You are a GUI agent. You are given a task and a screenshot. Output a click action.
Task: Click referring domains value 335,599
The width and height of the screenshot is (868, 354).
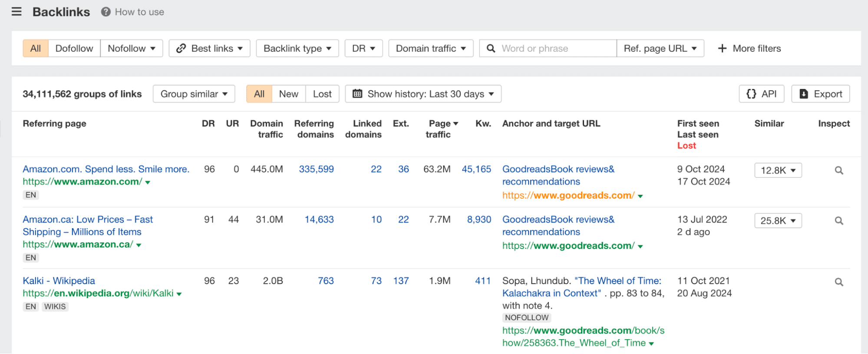[316, 169]
